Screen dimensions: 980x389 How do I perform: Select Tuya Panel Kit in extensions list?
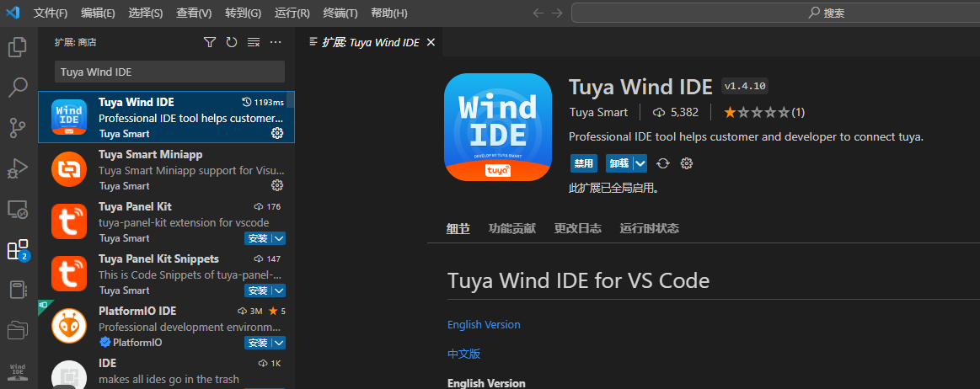click(166, 221)
